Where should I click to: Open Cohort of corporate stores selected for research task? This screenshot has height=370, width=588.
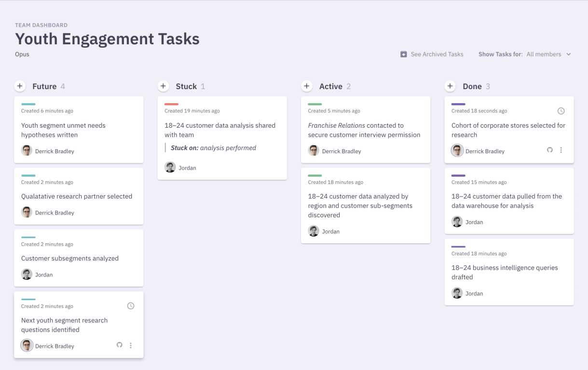tap(508, 130)
